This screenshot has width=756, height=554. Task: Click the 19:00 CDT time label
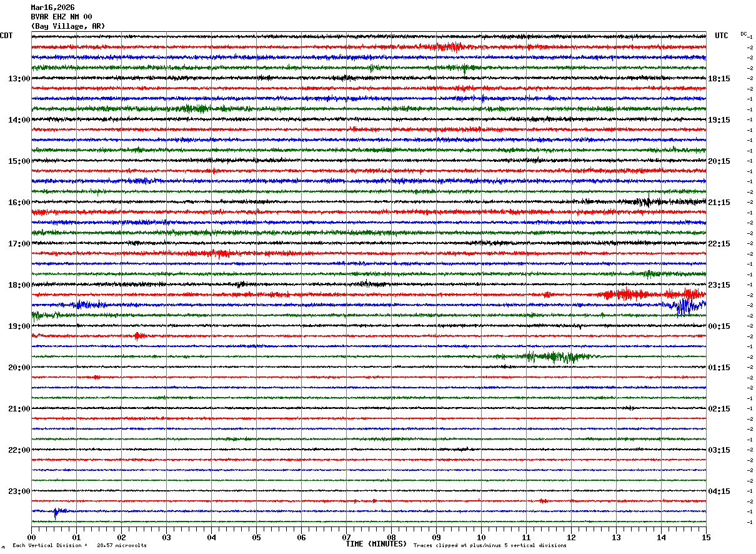[19, 326]
